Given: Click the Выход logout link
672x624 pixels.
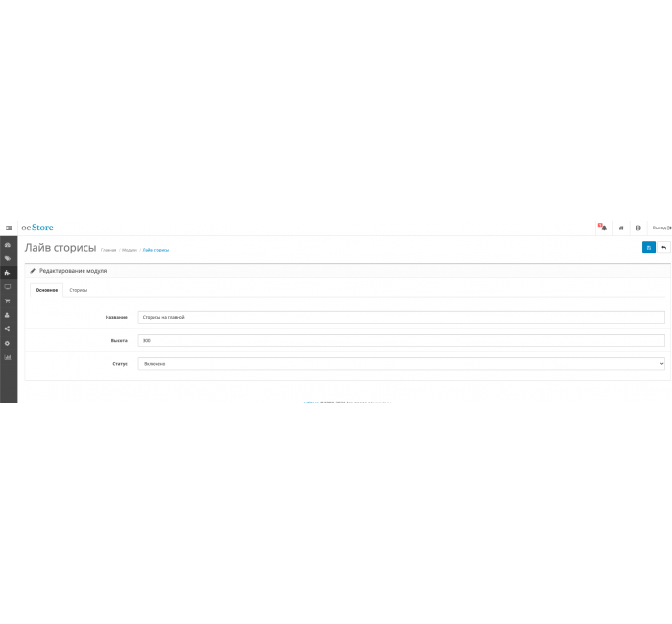Looking at the screenshot, I should click(661, 228).
